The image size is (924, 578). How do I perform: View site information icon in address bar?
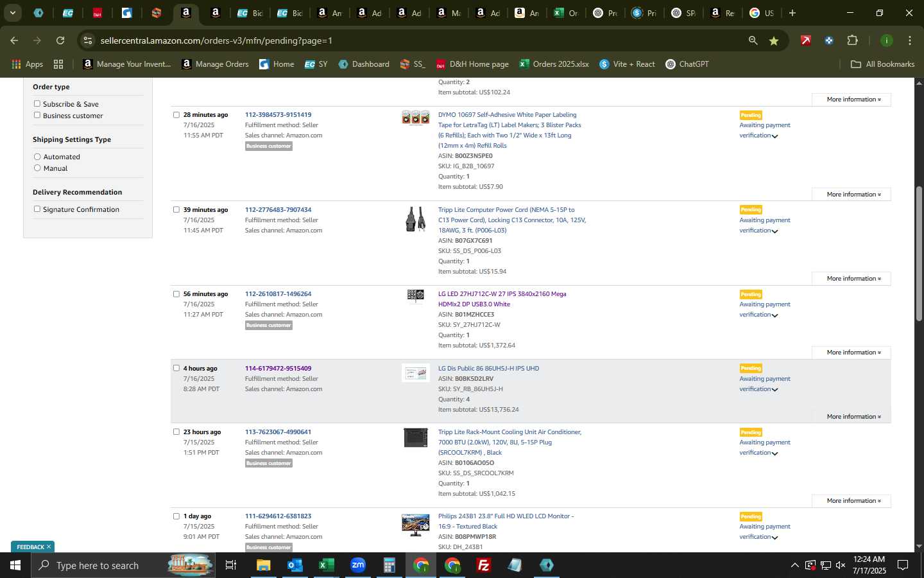pyautogui.click(x=88, y=40)
